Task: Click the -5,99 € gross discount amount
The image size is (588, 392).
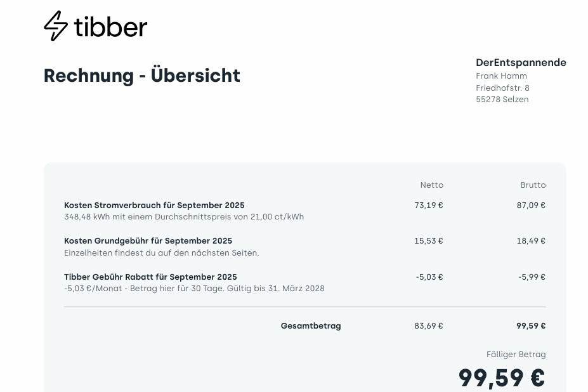Action: pos(532,277)
